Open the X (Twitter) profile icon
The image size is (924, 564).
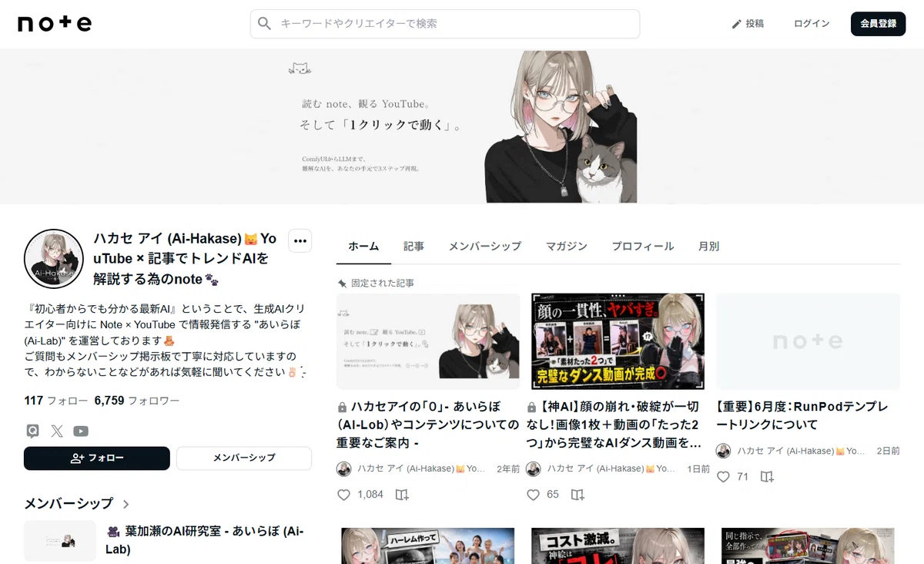point(57,431)
